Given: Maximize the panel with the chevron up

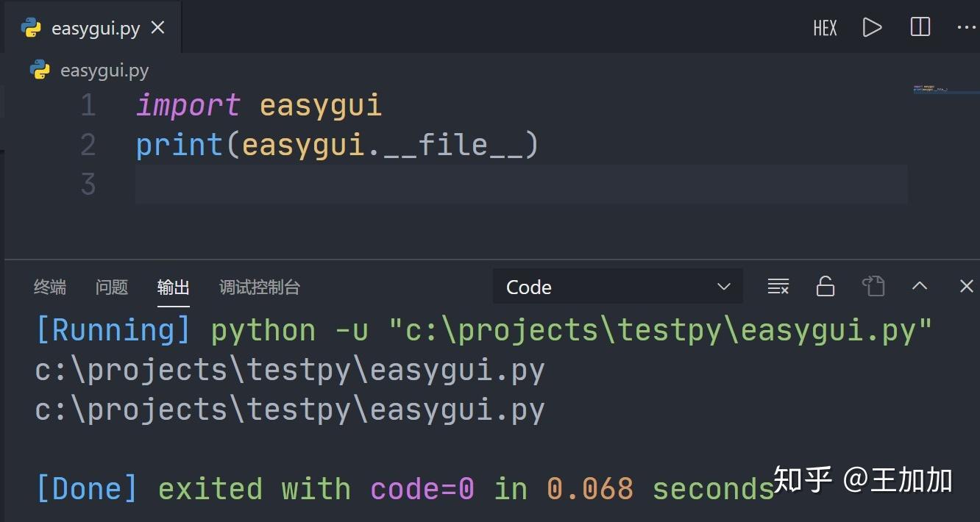Looking at the screenshot, I should click(x=920, y=287).
